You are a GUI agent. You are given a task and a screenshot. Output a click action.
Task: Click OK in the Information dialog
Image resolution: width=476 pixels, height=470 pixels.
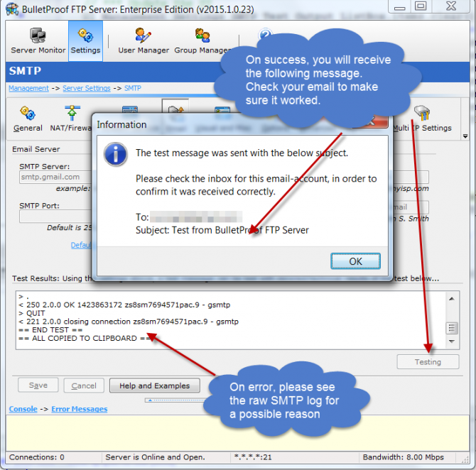point(355,261)
